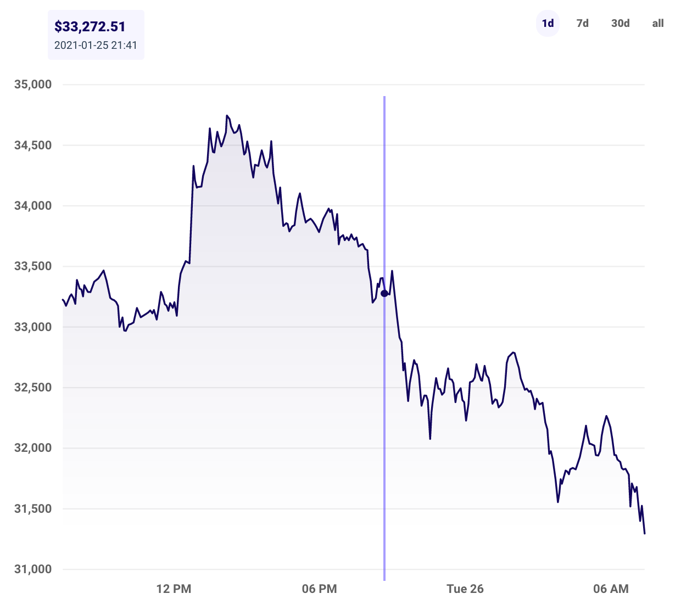Click the 06 PM time label

320,589
